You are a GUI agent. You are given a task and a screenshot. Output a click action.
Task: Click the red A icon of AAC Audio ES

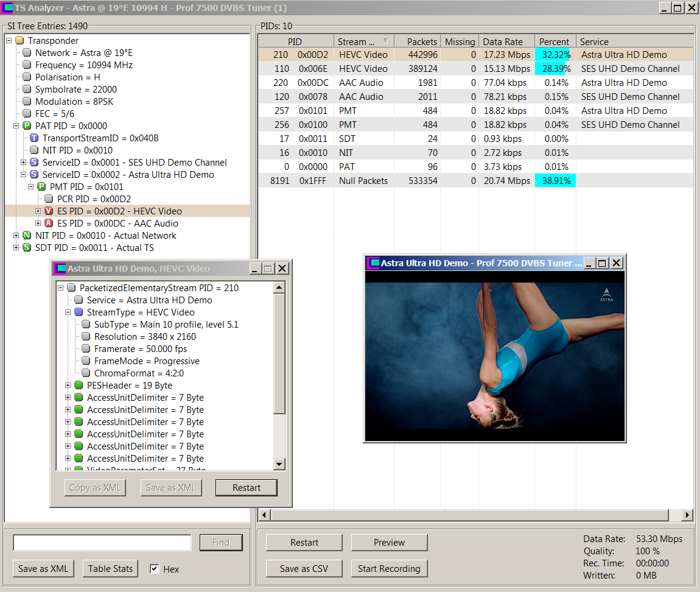tap(49, 224)
